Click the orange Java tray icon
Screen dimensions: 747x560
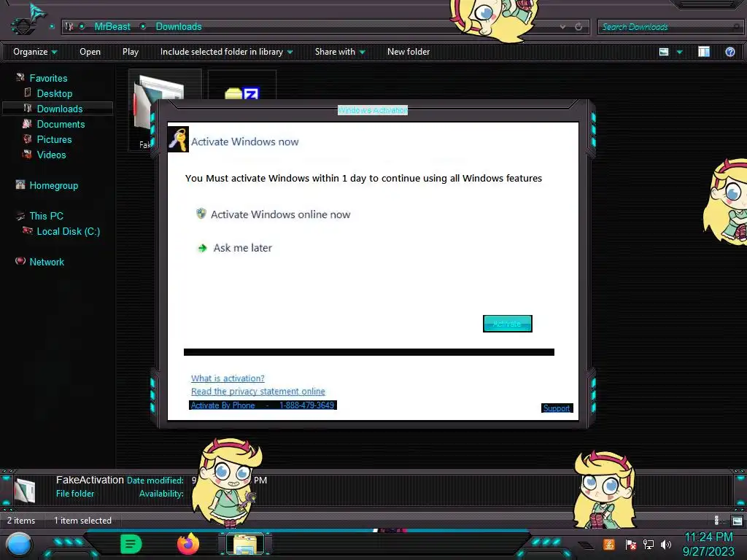[608, 544]
